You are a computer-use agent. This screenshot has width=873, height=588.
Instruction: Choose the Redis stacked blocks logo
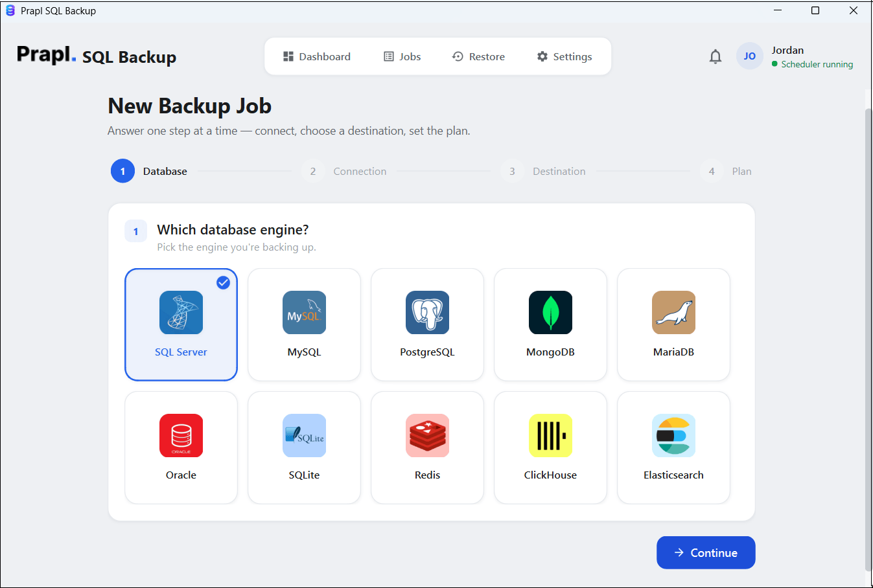click(x=427, y=435)
